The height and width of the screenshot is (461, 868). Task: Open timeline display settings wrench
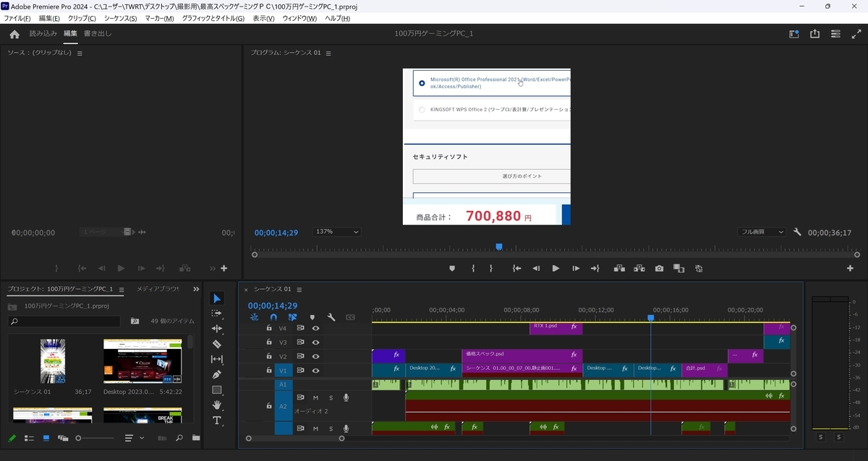[x=331, y=317]
